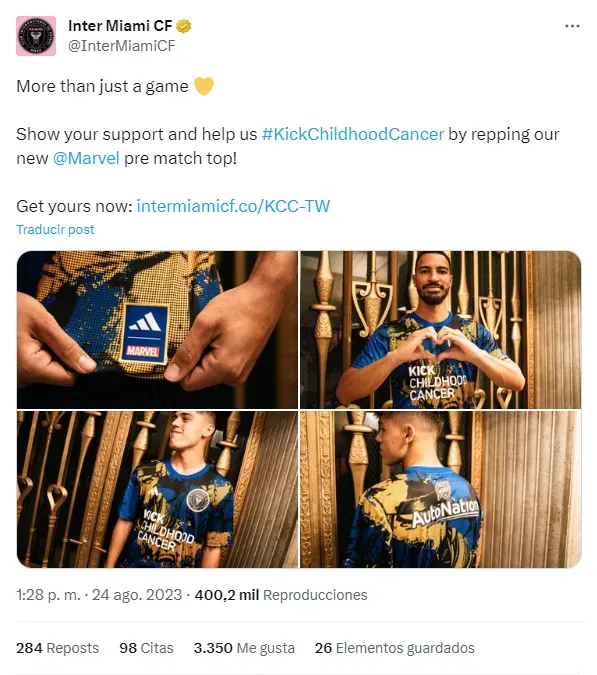The image size is (597, 675).
Task: Open the Adidas Marvel badge photo
Action: (157, 330)
